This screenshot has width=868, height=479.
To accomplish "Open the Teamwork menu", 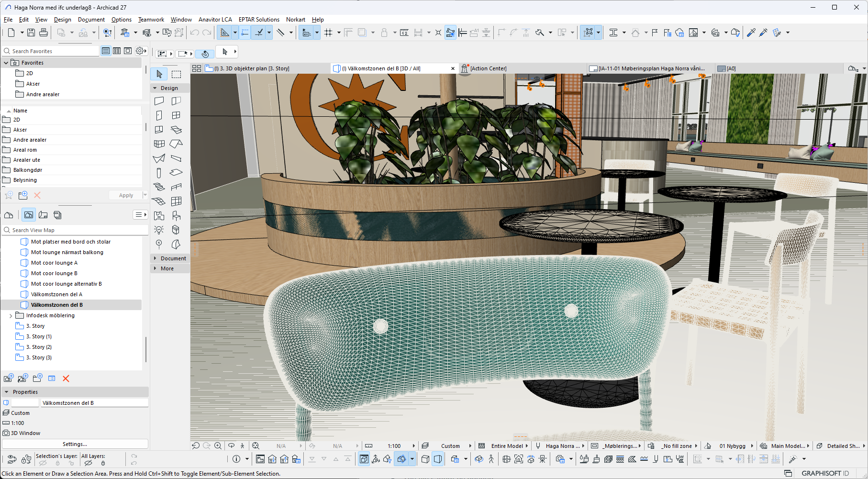I will coord(151,20).
